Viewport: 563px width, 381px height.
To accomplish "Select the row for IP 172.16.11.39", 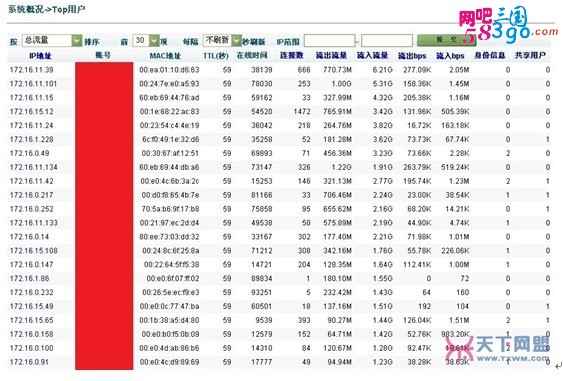I will pyautogui.click(x=279, y=70).
